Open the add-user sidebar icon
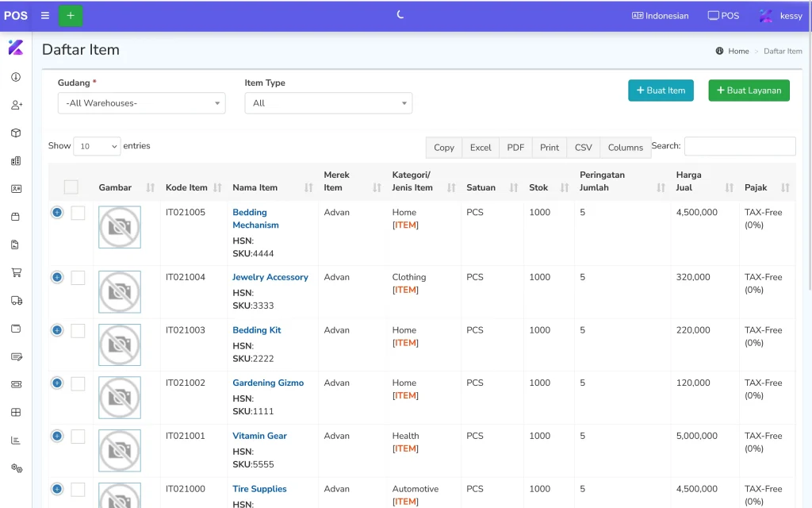The height and width of the screenshot is (508, 812). click(16, 105)
